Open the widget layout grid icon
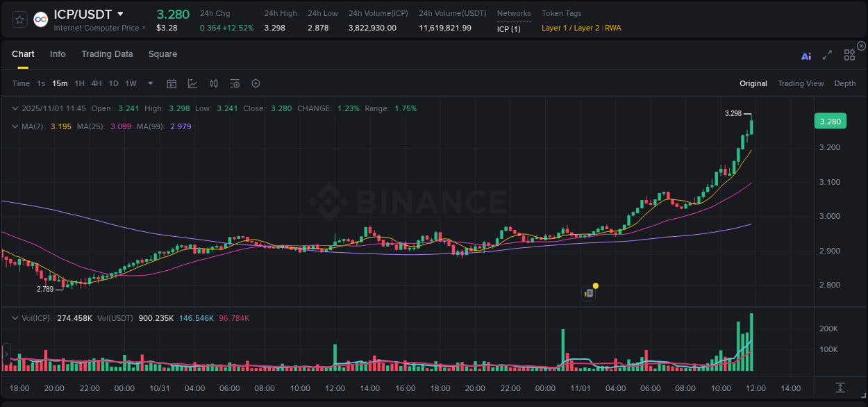The width and height of the screenshot is (868, 407). [849, 54]
